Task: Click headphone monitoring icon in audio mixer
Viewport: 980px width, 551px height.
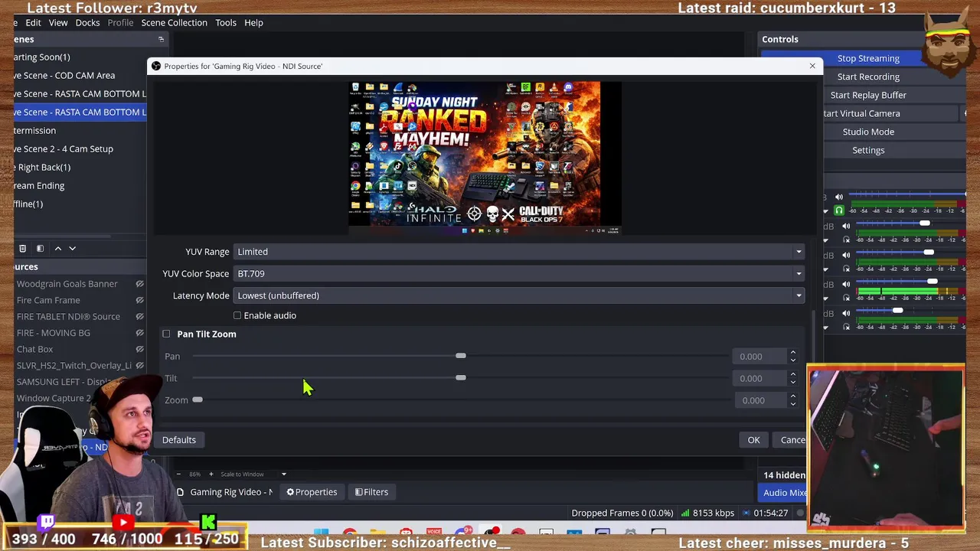Action: (x=839, y=210)
